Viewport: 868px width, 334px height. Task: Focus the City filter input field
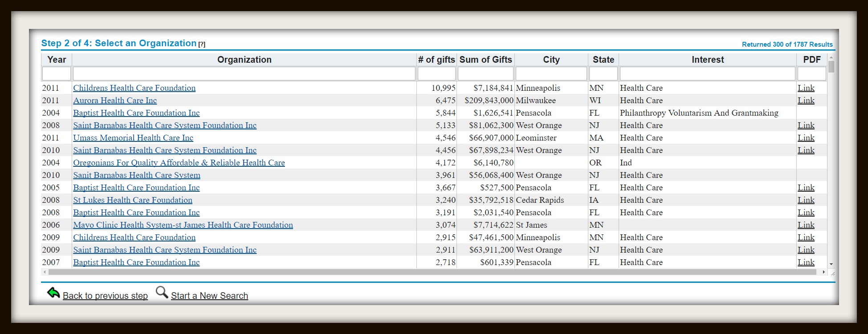click(x=551, y=73)
